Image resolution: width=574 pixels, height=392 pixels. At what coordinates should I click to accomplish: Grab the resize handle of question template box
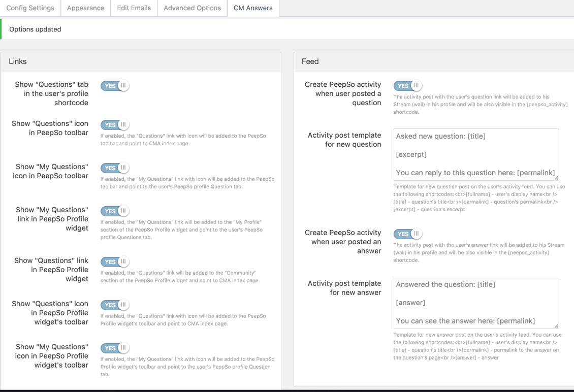[556, 178]
